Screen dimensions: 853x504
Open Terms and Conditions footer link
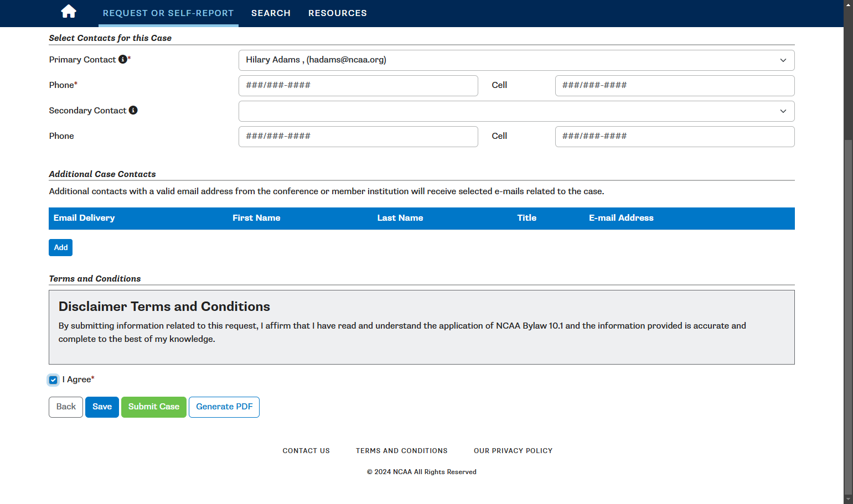[x=402, y=451]
